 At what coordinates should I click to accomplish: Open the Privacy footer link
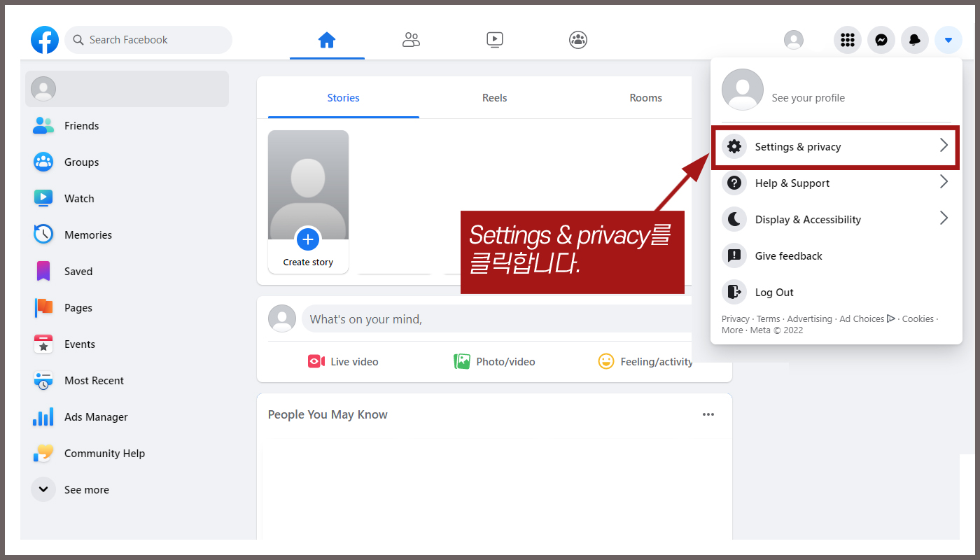point(735,319)
